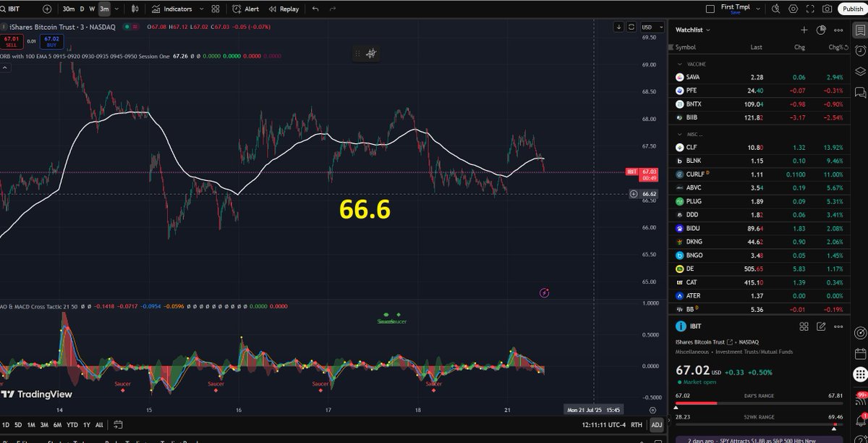Screen dimensions: 868x443
Task: Click the blue 67.02 BUY button
Action: point(51,41)
